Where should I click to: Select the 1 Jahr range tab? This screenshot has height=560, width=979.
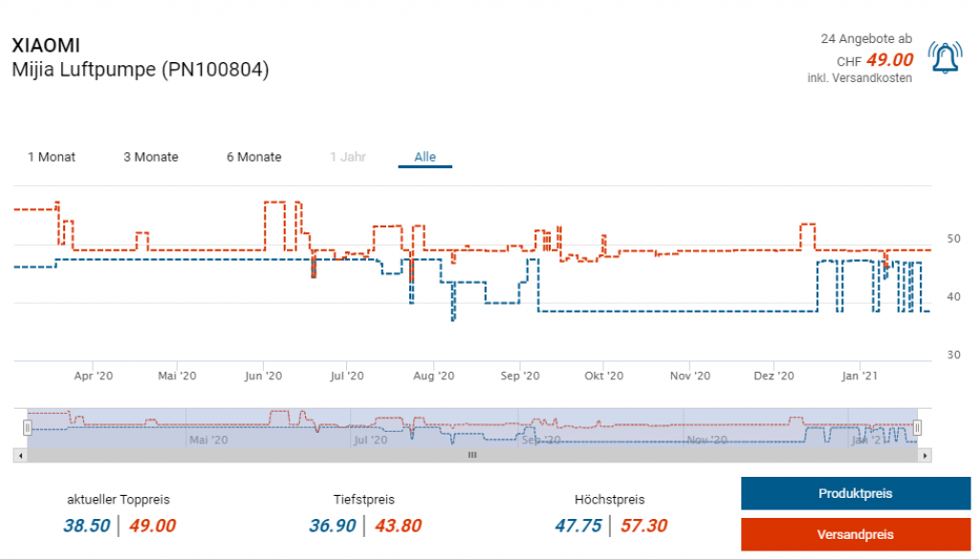pyautogui.click(x=348, y=157)
